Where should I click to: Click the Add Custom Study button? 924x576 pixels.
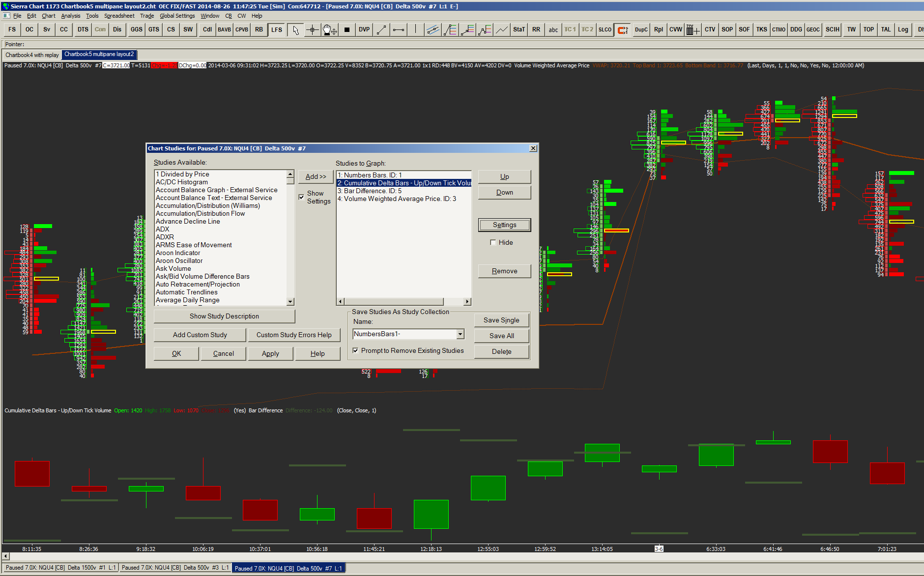tap(200, 335)
